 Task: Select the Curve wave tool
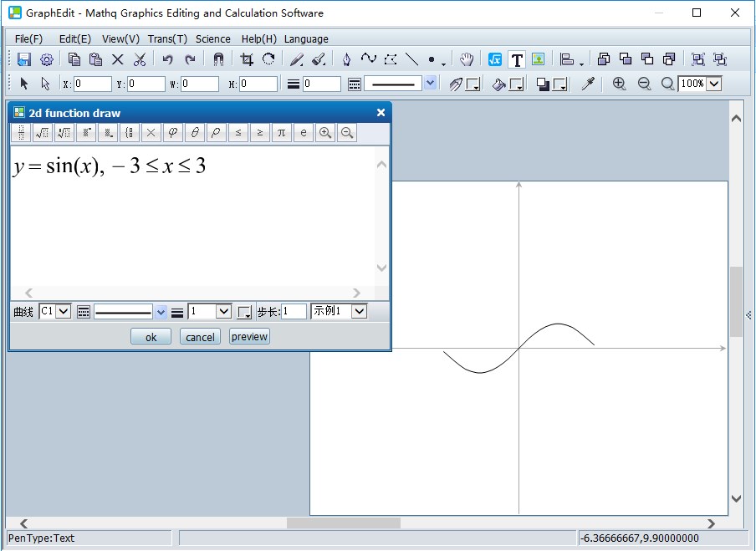click(369, 59)
